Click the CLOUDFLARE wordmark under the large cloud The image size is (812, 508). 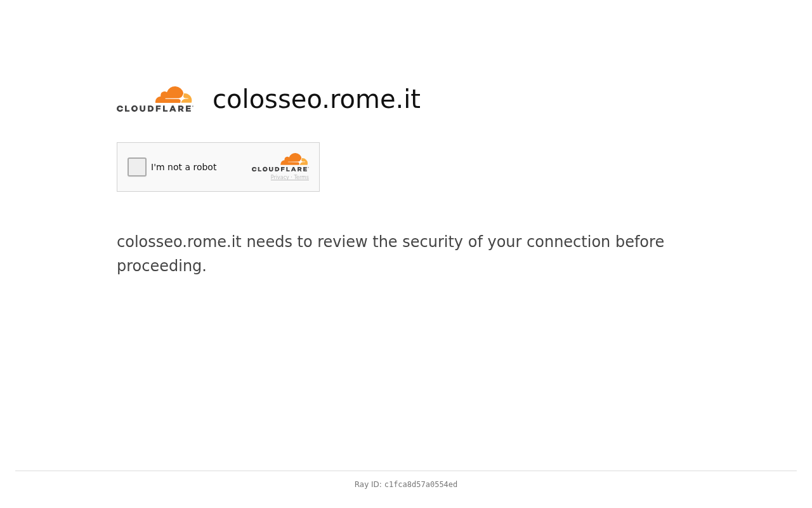point(155,109)
